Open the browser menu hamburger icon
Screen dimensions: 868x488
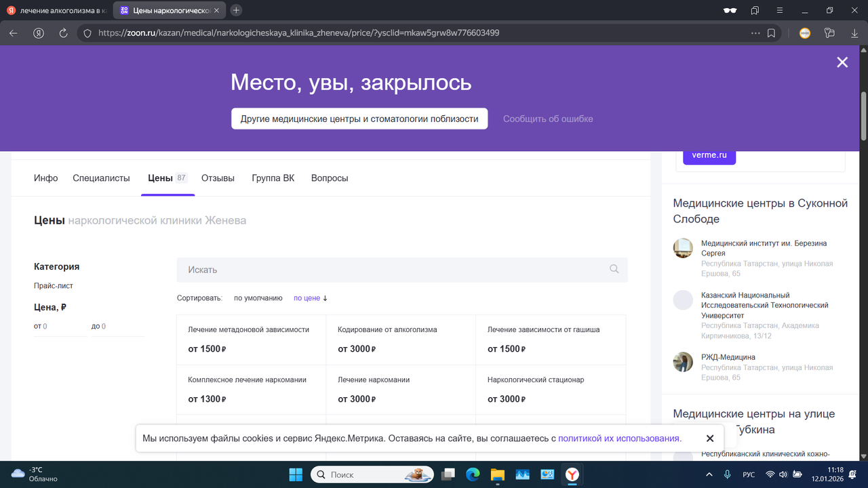(x=780, y=10)
